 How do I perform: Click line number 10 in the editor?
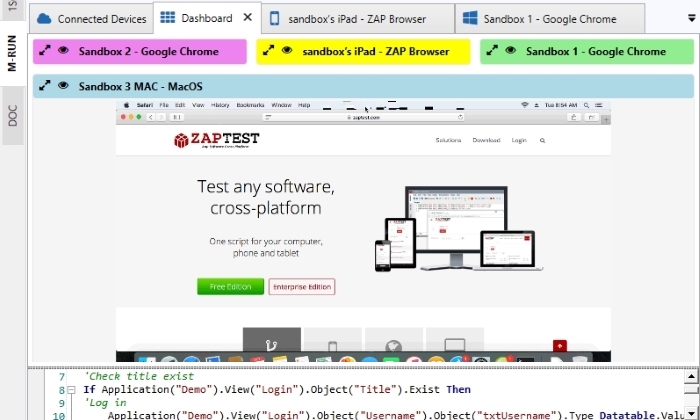(x=58, y=416)
